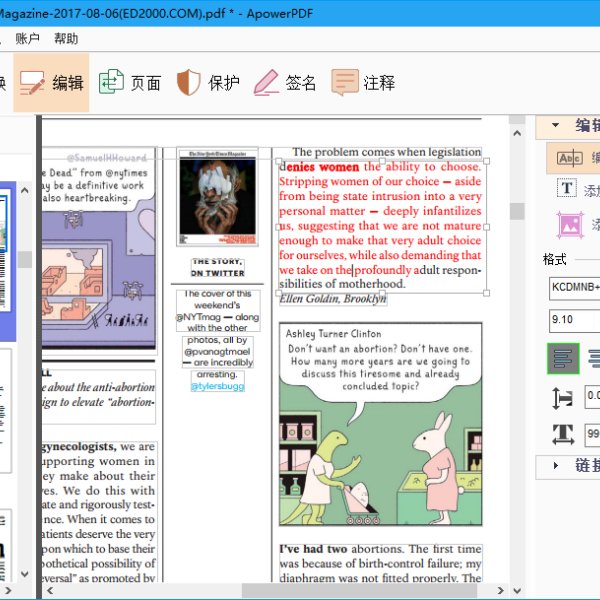Click the edit pencil icon
The height and width of the screenshot is (600, 600).
coord(32,83)
